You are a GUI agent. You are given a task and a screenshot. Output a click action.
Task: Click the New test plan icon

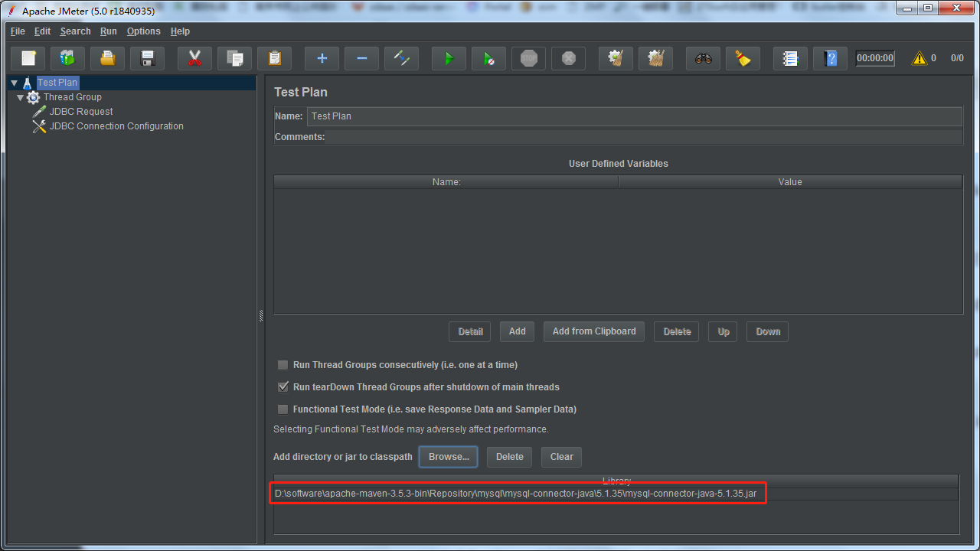point(28,58)
